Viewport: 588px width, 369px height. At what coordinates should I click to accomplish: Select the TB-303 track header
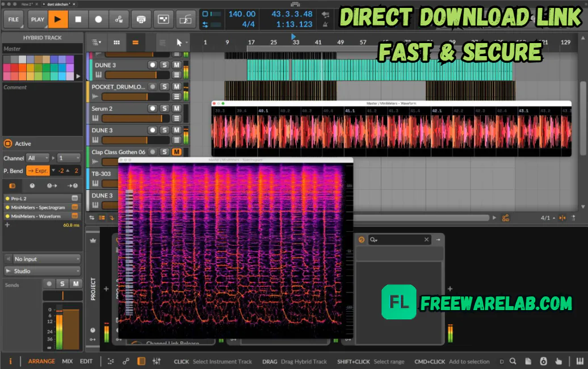click(101, 173)
